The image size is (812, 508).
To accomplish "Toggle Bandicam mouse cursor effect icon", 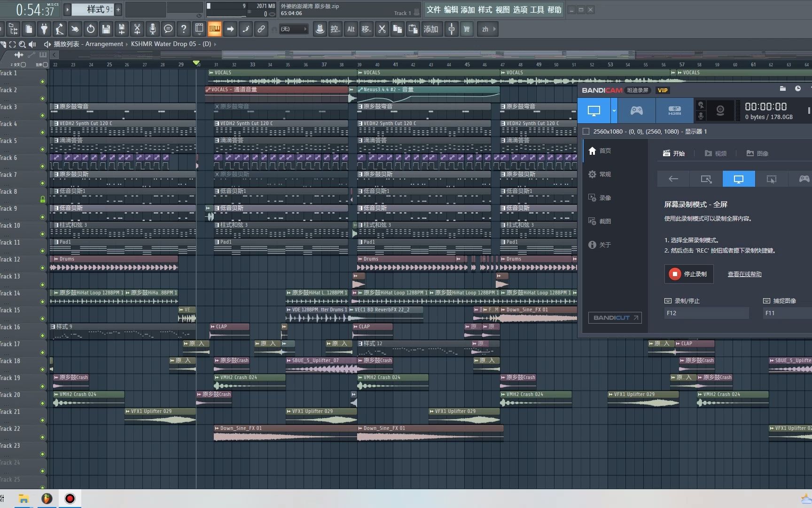I will tap(701, 105).
